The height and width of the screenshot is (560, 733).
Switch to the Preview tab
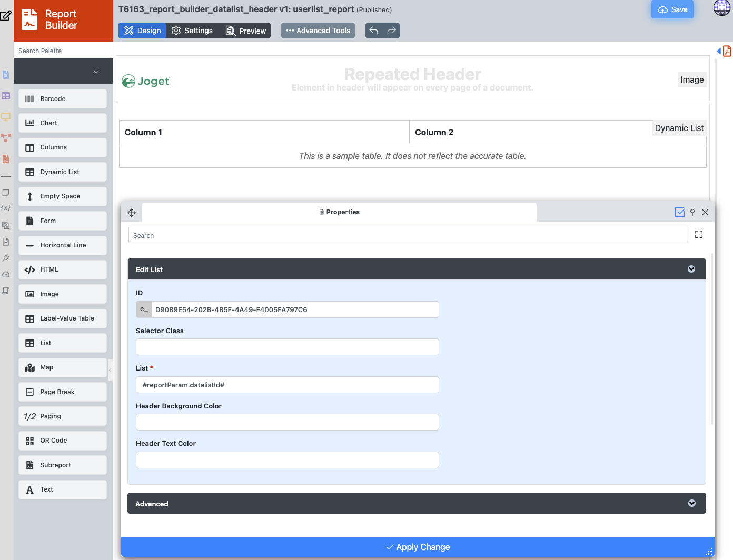245,31
